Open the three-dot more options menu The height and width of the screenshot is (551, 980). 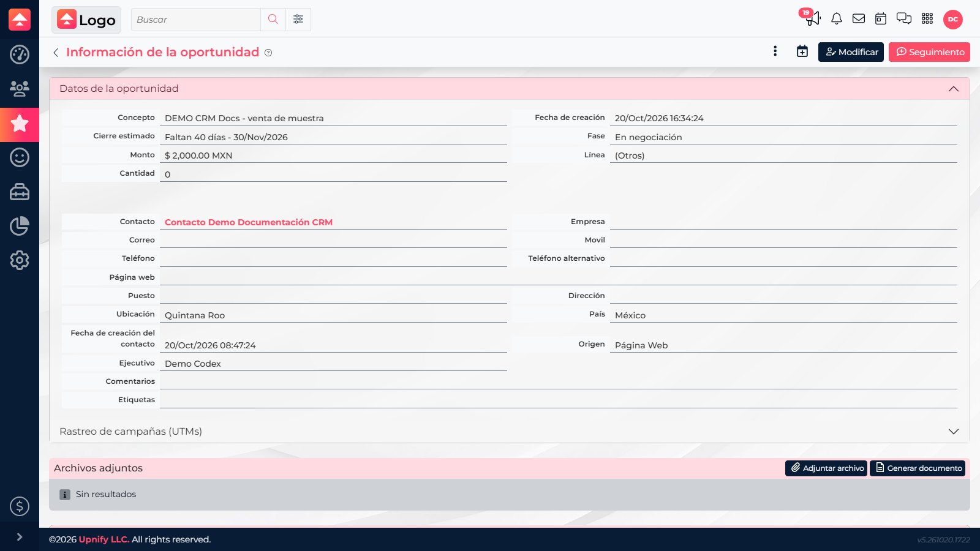click(x=775, y=51)
